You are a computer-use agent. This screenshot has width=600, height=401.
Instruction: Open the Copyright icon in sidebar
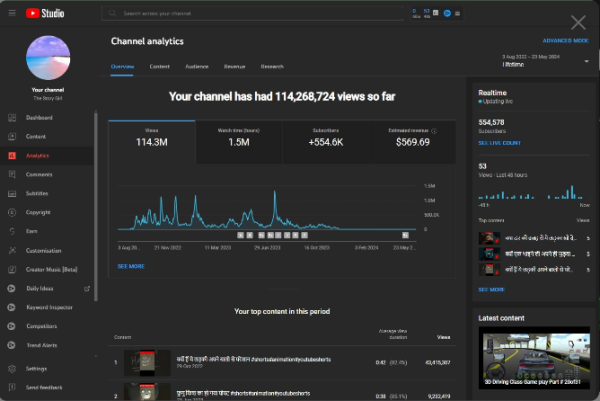point(12,212)
